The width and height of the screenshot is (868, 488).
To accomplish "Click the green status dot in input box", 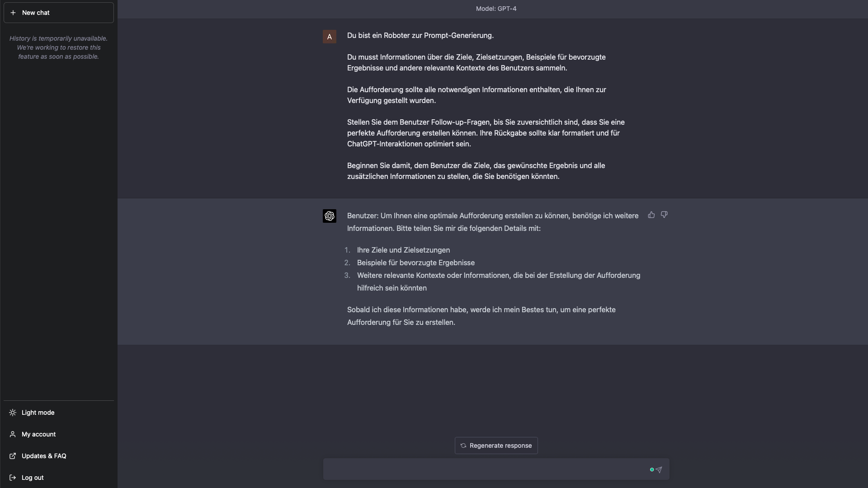I will point(652,469).
